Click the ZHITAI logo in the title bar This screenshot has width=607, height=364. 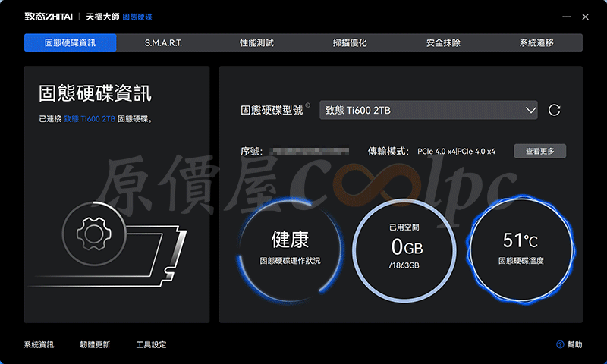47,16
